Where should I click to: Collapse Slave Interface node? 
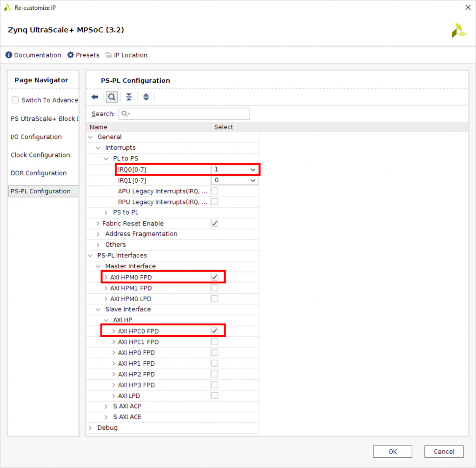pyautogui.click(x=98, y=309)
